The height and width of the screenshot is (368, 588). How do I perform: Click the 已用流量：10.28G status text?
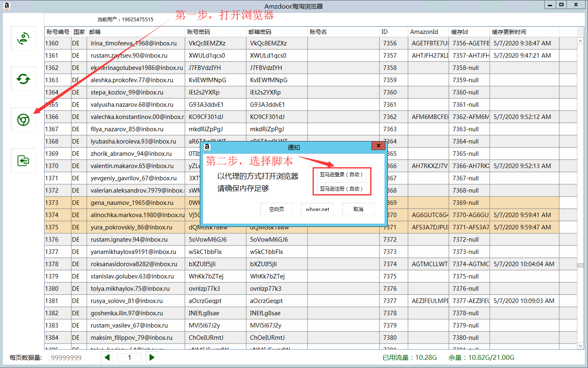point(410,357)
